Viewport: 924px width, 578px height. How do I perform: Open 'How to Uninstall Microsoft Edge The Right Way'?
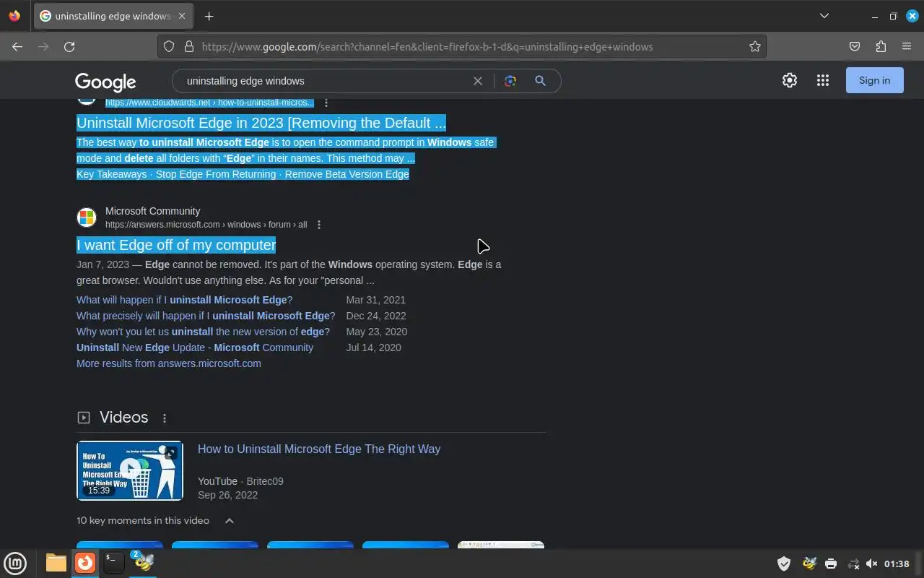point(319,449)
